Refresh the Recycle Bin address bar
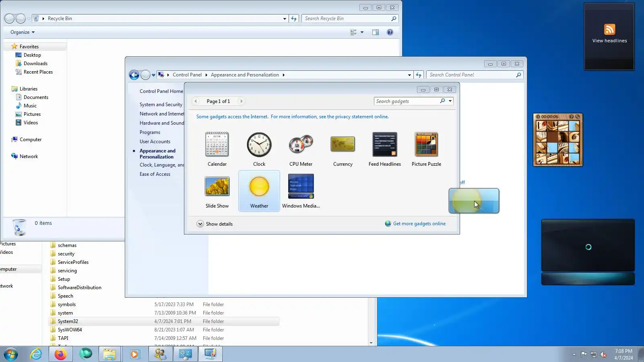Screen dimensions: 644x362 tap(294, 19)
